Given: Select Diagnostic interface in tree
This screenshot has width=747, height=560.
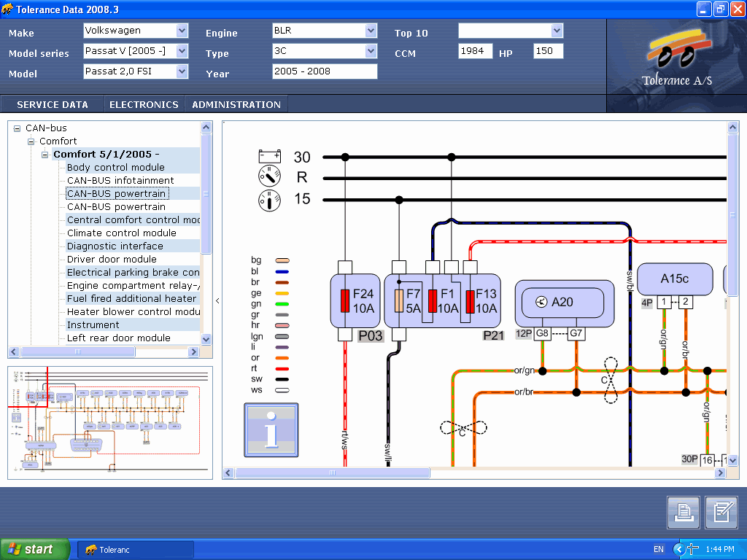Looking at the screenshot, I should coord(115,246).
